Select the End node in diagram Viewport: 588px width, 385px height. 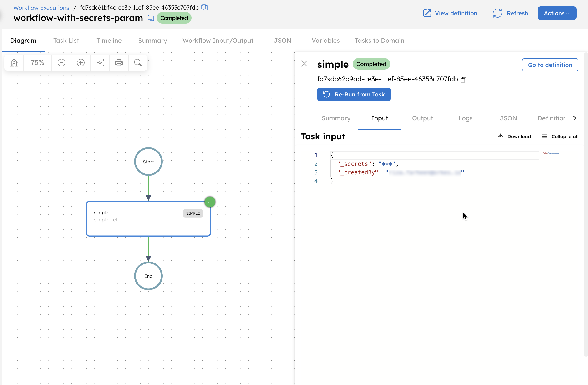click(x=148, y=276)
